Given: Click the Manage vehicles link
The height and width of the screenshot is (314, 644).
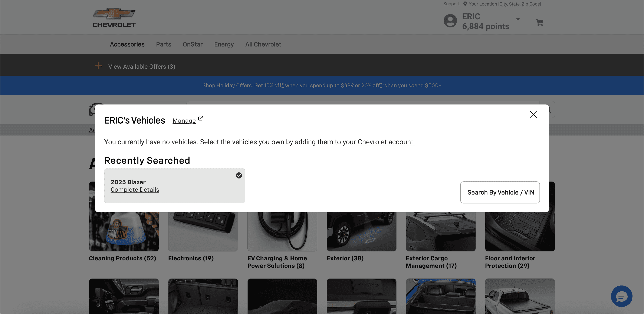Looking at the screenshot, I should point(184,121).
